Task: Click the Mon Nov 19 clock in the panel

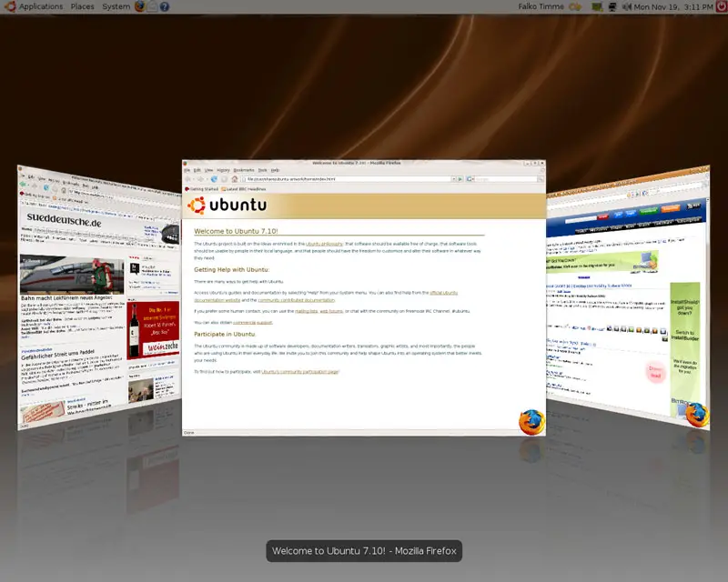Action: pos(673,6)
